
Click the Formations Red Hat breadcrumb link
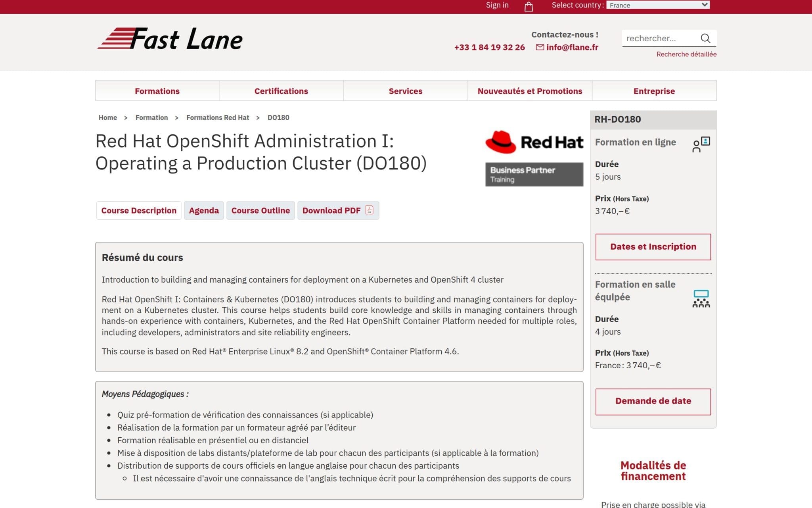click(x=218, y=117)
